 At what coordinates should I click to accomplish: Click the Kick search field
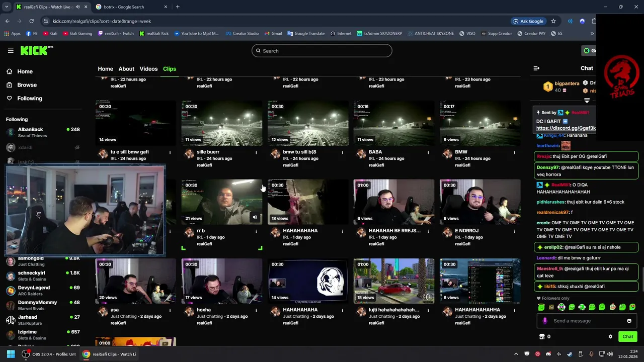pos(322,51)
